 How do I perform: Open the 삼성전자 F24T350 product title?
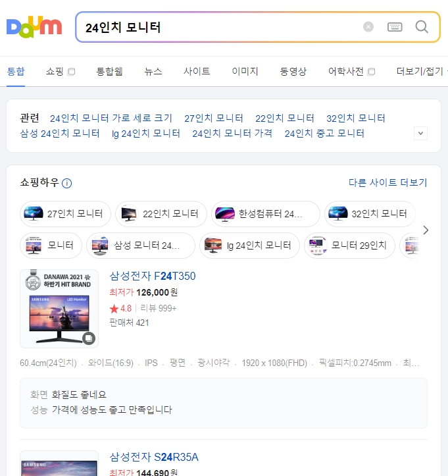pos(153,276)
